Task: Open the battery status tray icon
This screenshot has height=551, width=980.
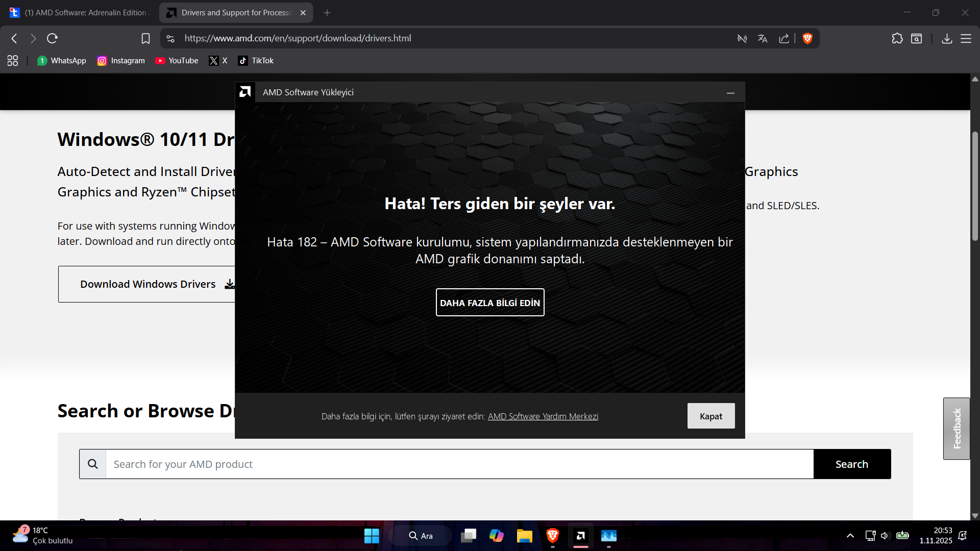Action: coord(902,536)
